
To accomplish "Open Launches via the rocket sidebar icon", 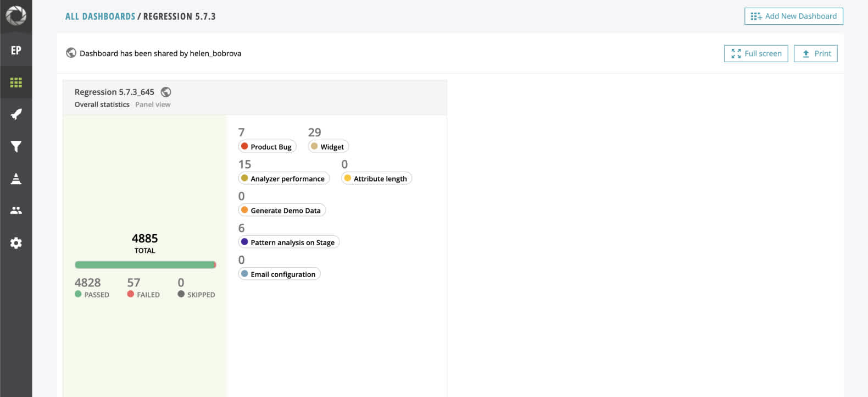I will (x=16, y=114).
